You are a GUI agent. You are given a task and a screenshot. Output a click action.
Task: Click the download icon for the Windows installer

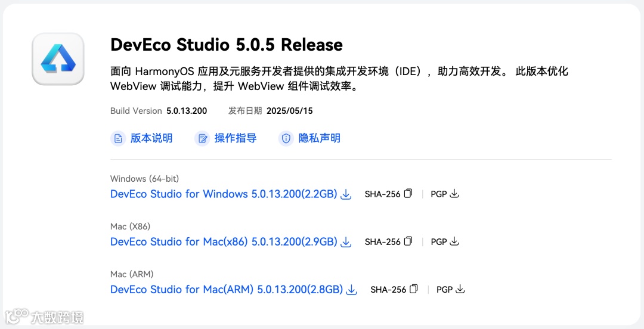[346, 194]
